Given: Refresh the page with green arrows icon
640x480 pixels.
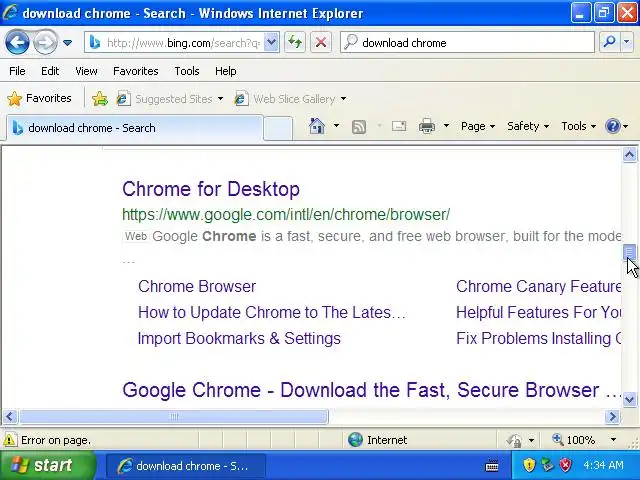Looking at the screenshot, I should tap(295, 42).
